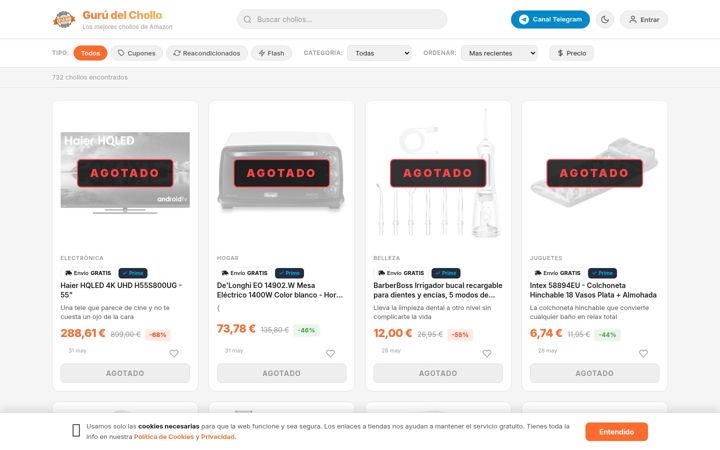Click the -46% discount badge
The image size is (720, 450).
(x=306, y=330)
